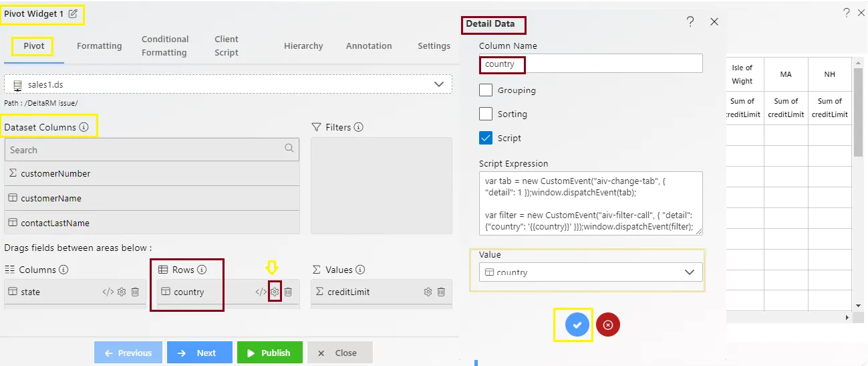Open the Conditional Formatting tab
868x366 pixels.
(x=165, y=45)
